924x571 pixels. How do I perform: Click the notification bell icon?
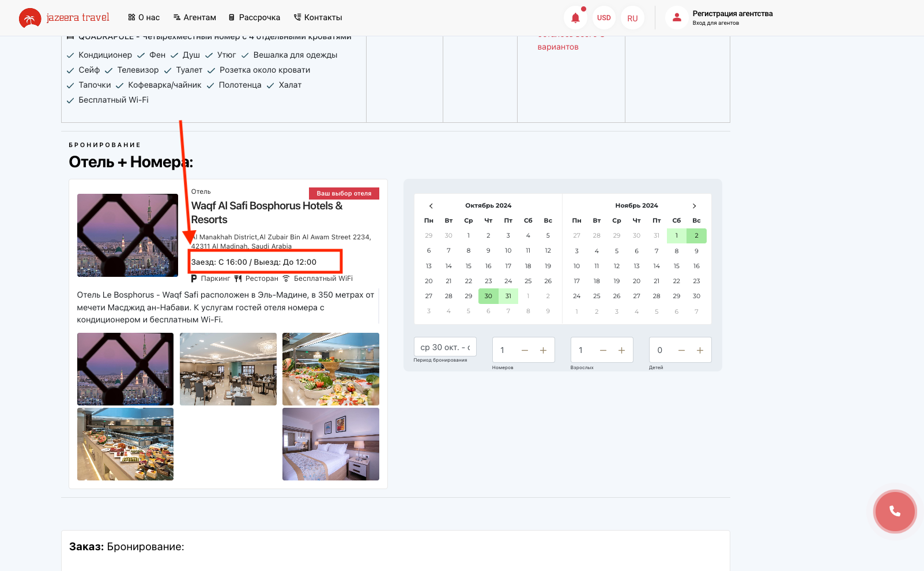tap(575, 18)
